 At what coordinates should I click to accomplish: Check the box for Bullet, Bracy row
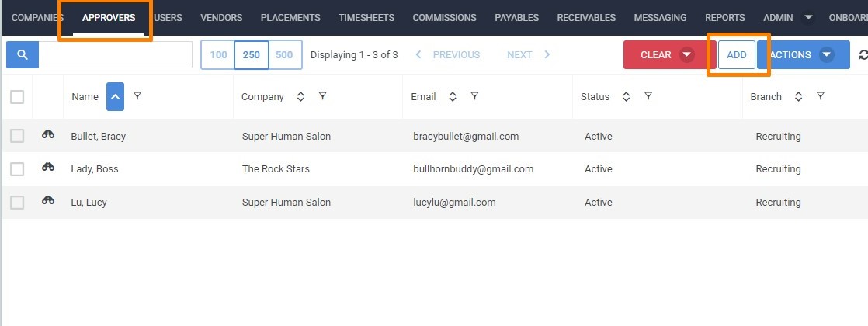point(17,136)
